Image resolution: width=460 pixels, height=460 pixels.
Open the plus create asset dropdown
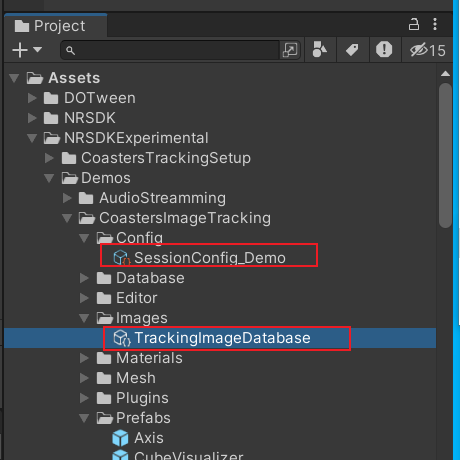pos(27,50)
